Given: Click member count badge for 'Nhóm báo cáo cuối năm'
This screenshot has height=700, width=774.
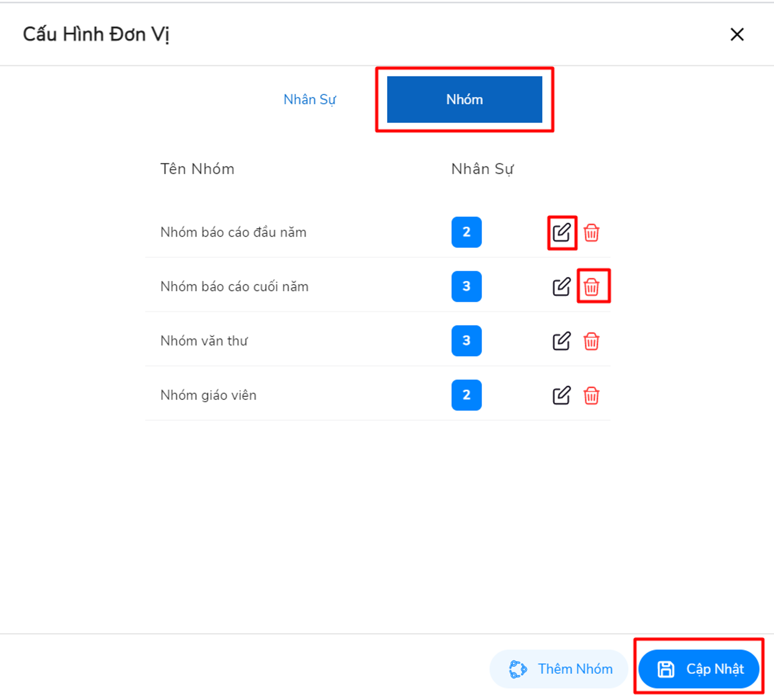Looking at the screenshot, I should [466, 287].
